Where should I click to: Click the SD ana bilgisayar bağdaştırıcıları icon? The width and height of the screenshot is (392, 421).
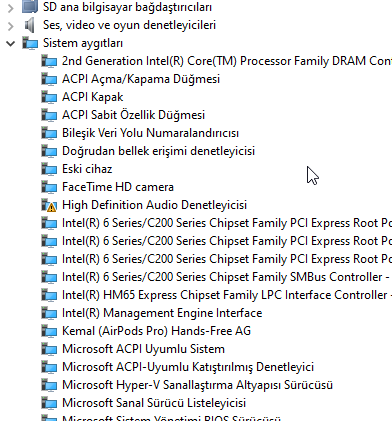point(30,7)
